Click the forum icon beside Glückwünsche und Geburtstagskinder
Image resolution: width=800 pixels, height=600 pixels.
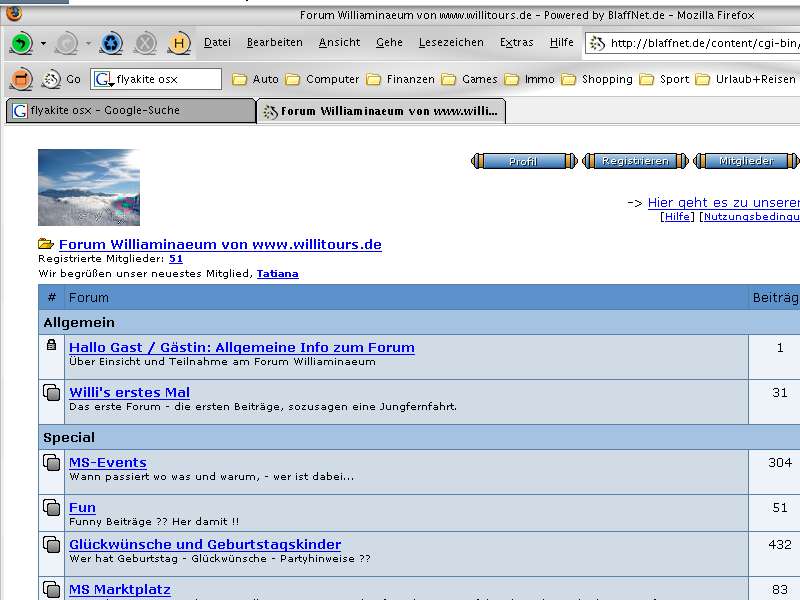pyautogui.click(x=52, y=544)
